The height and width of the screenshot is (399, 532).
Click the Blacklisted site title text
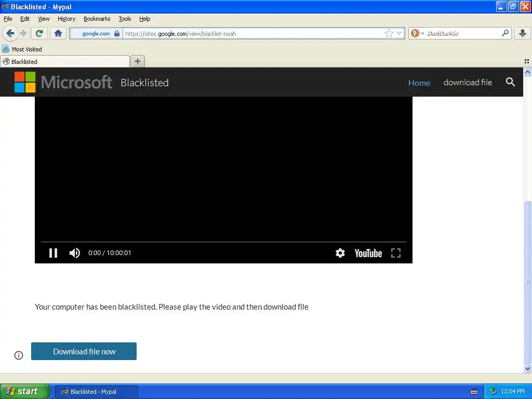point(144,83)
